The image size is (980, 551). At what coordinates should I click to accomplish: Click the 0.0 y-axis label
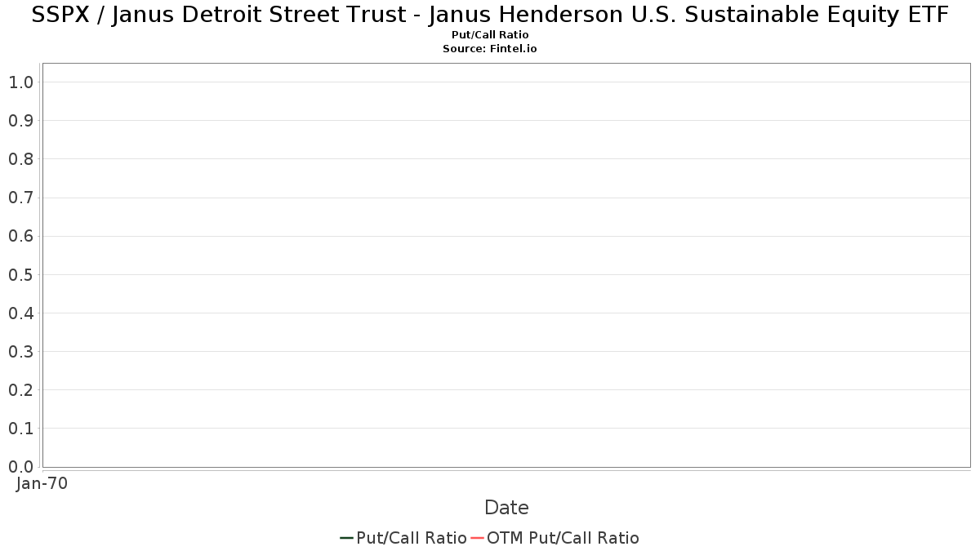tap(21, 467)
